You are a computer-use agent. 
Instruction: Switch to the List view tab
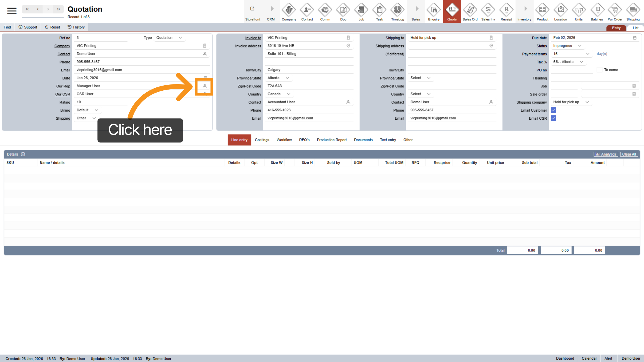[x=635, y=28]
